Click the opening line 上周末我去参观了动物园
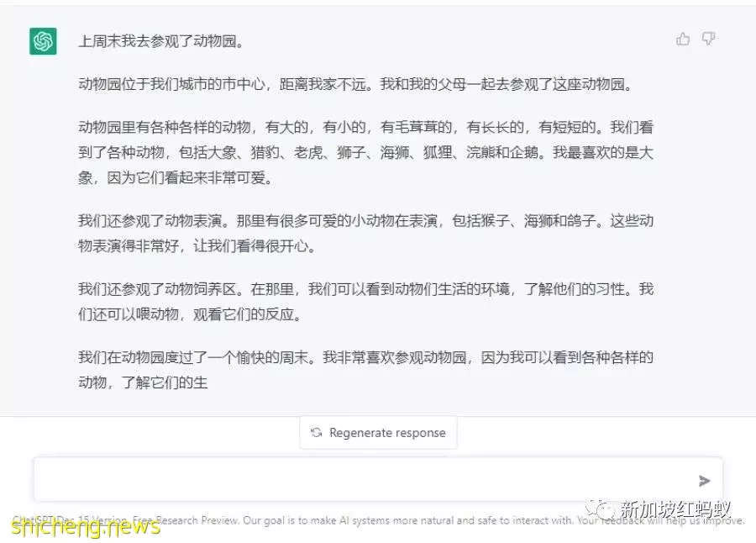The height and width of the screenshot is (543, 756). click(161, 41)
